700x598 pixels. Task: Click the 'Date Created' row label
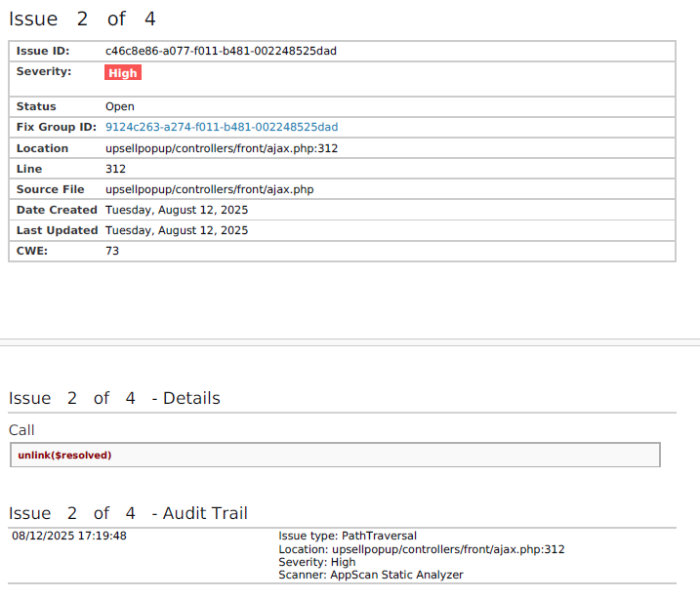[x=57, y=210]
